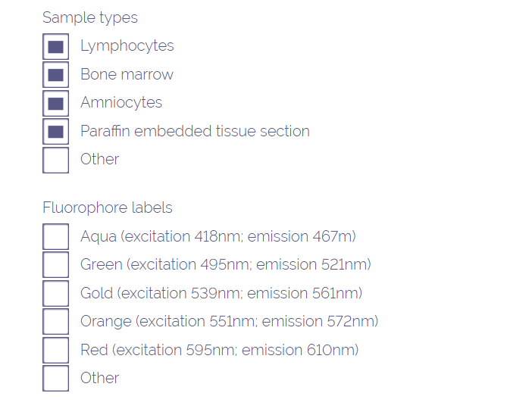Viewport: 532px width, 418px height.
Task: Click the Paraffin embedded tissue section text
Action: coord(195,131)
